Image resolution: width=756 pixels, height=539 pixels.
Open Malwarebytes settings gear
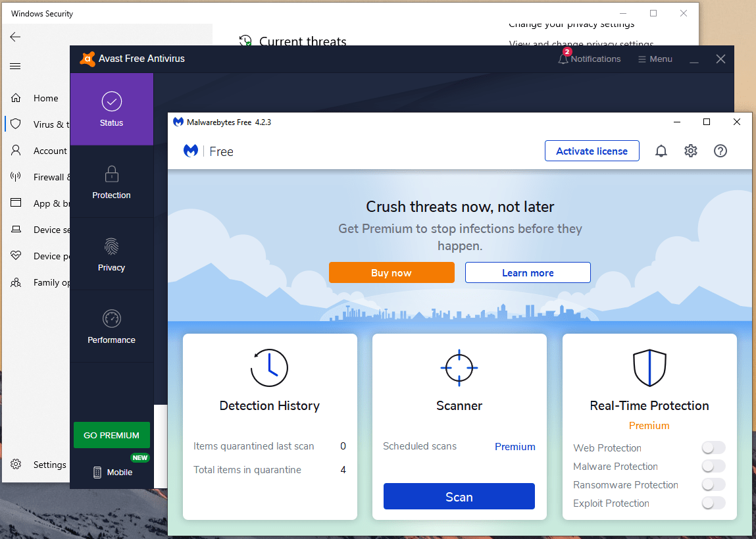[x=690, y=151]
